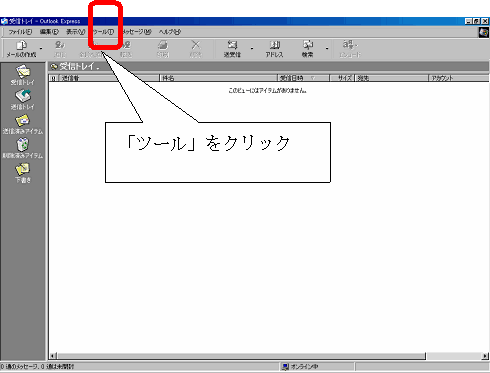The width and height of the screenshot is (490, 373).
Task: Expand the dropdown arrow beside 検索
Action: point(327,49)
